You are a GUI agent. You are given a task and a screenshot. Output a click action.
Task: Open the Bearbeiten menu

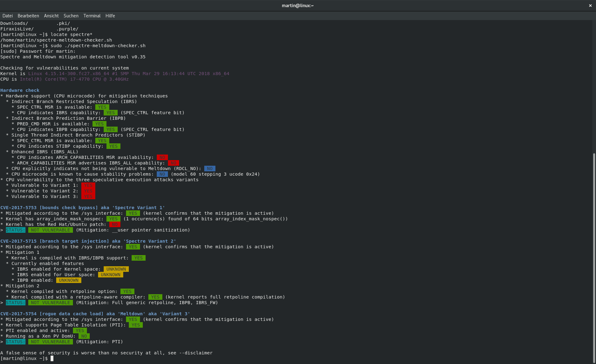(x=28, y=16)
